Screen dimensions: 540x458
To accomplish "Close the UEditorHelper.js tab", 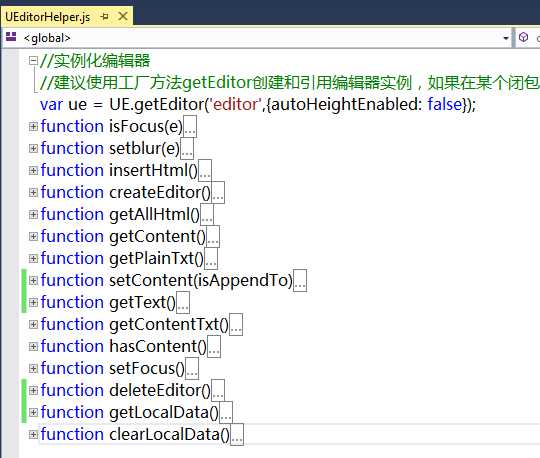I will (x=123, y=16).
